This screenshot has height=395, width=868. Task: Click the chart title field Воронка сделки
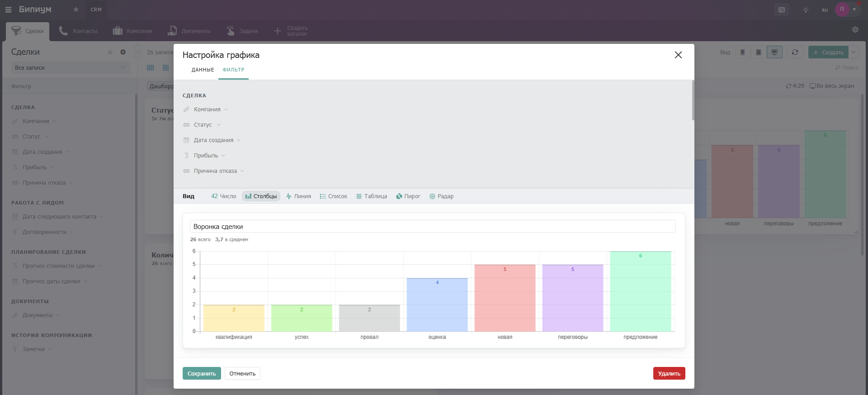pyautogui.click(x=432, y=227)
